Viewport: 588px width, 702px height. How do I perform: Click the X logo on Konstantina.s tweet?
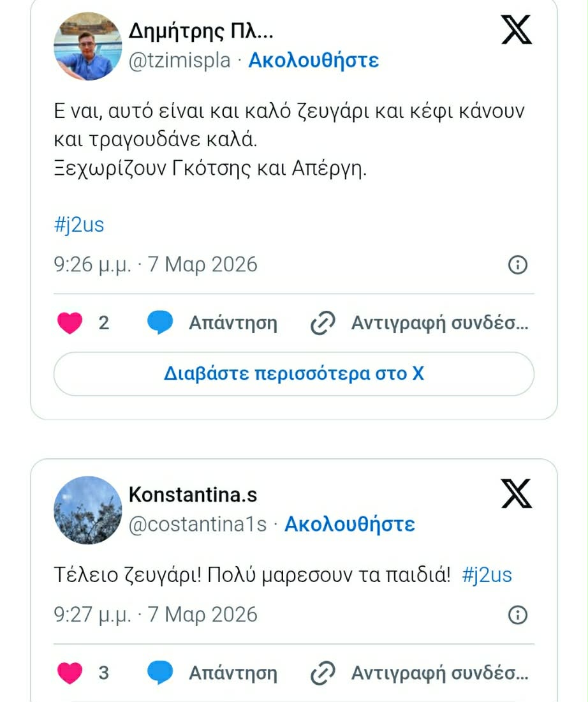516,493
